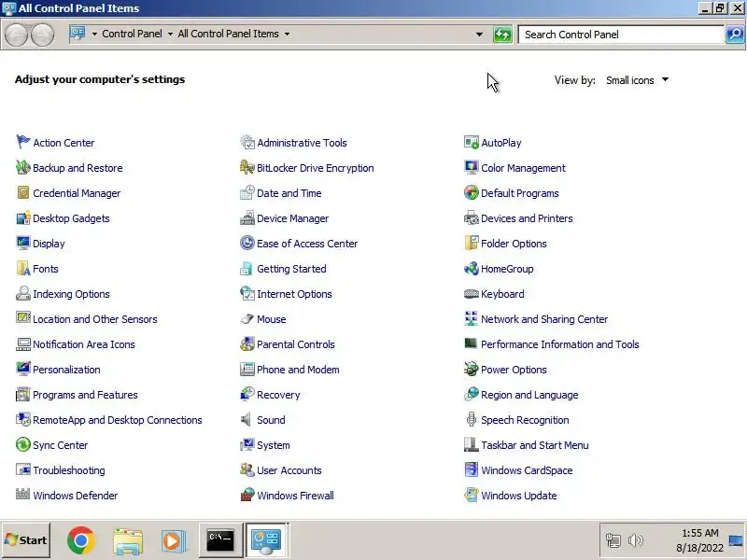Open the Device Manager icon
The width and height of the screenshot is (747, 560).
pyautogui.click(x=247, y=217)
